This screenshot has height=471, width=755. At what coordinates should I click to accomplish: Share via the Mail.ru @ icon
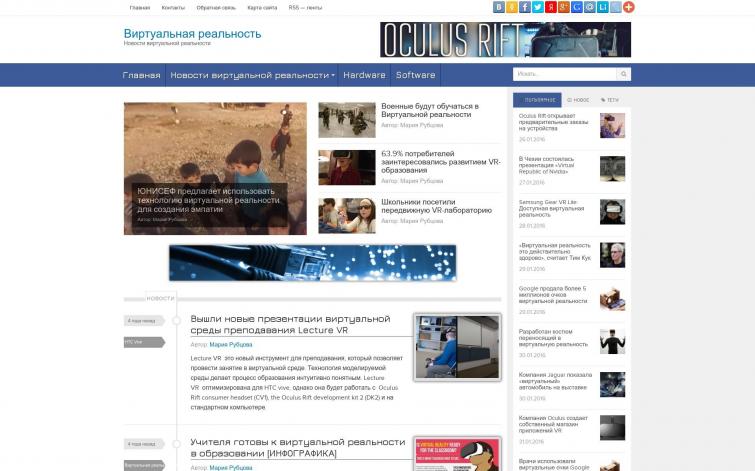590,7
